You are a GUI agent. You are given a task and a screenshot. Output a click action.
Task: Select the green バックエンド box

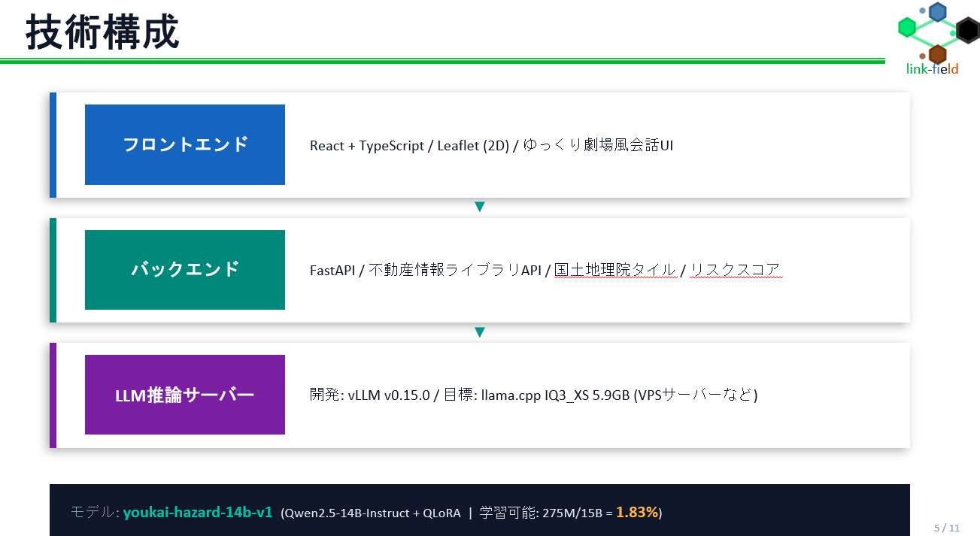[x=184, y=269]
